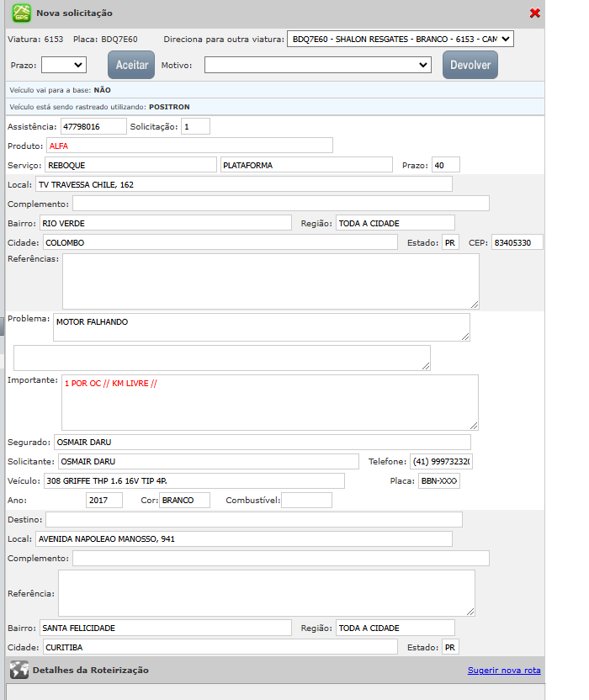Click the Viatura: 6153 text
The image size is (589, 700).
tap(35, 39)
